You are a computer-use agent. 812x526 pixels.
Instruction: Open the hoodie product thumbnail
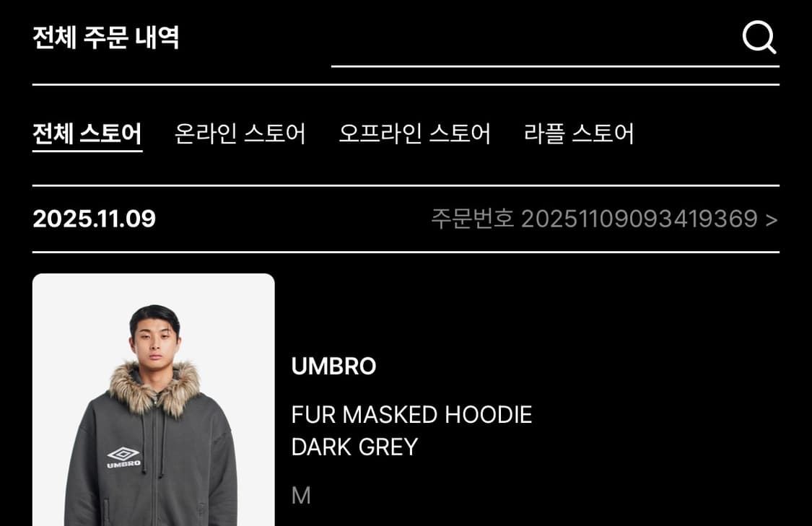click(153, 400)
